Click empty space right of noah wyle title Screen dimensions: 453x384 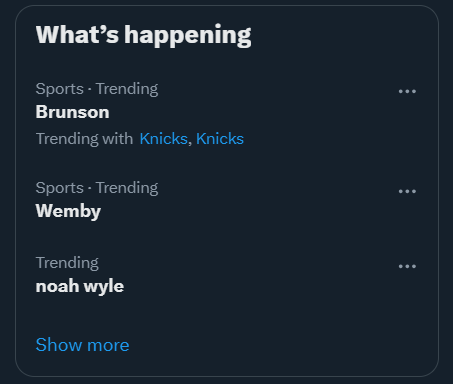(260, 286)
